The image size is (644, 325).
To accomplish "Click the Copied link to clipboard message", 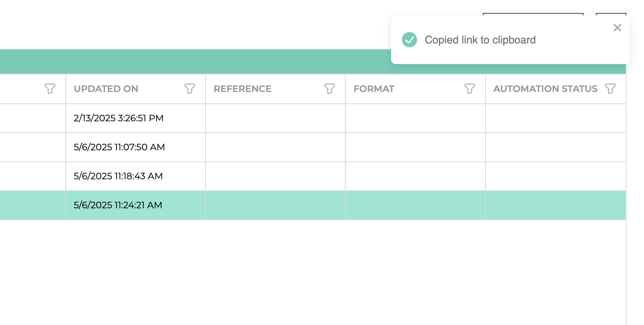I will [x=480, y=40].
